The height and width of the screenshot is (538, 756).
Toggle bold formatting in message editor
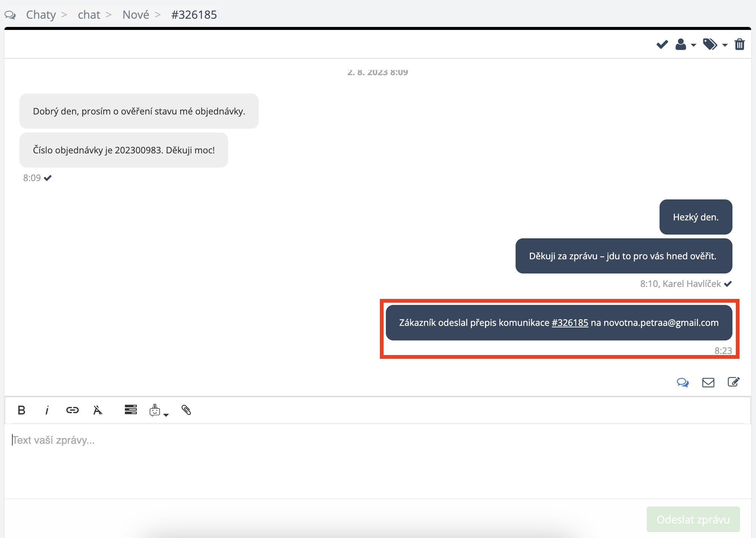coord(21,410)
